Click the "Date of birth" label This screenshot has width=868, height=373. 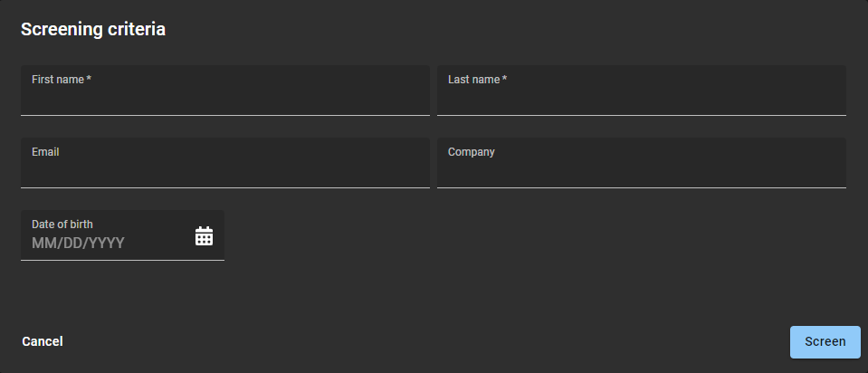(x=62, y=225)
